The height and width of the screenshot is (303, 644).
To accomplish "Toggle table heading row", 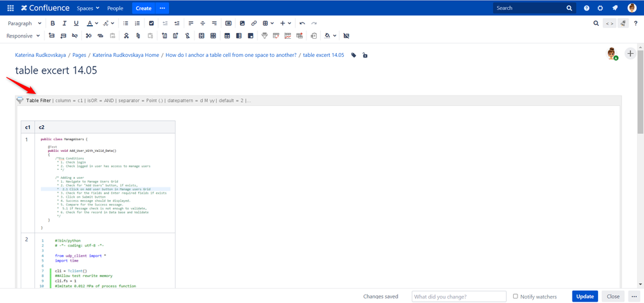I will pos(227,36).
